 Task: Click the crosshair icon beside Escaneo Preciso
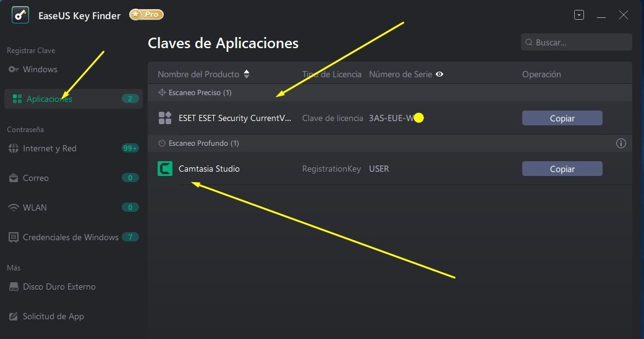[162, 93]
